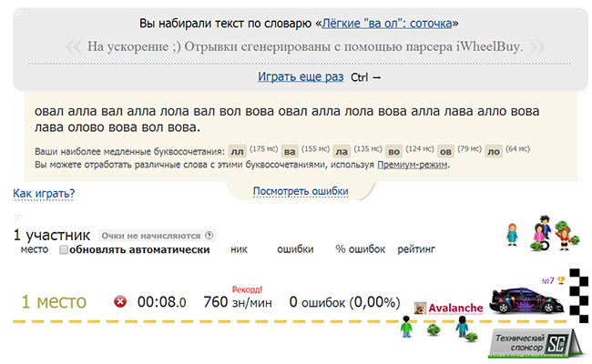This screenshot has width=592, height=364.
Task: Select the "ва" slow letter combination tag
Action: (290, 150)
